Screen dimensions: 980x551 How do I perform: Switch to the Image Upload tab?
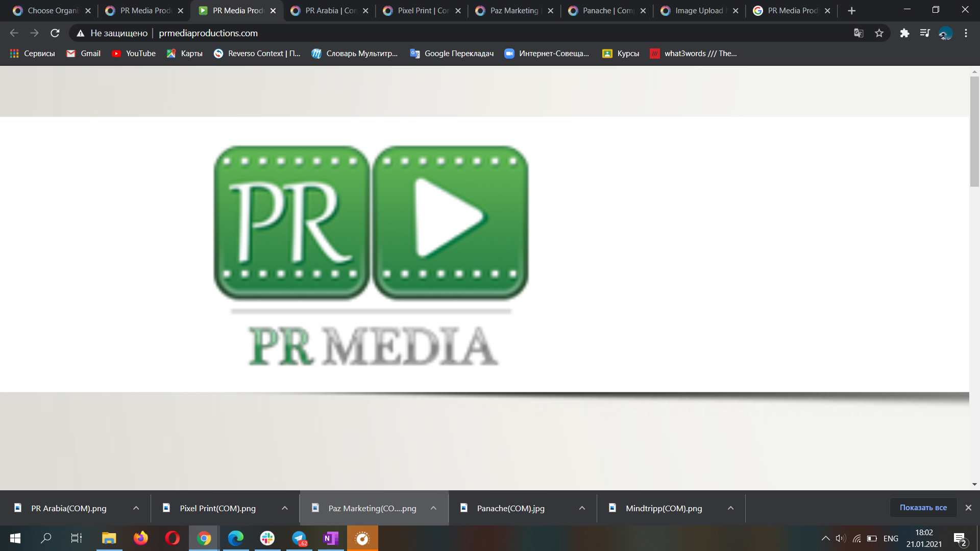(x=698, y=11)
